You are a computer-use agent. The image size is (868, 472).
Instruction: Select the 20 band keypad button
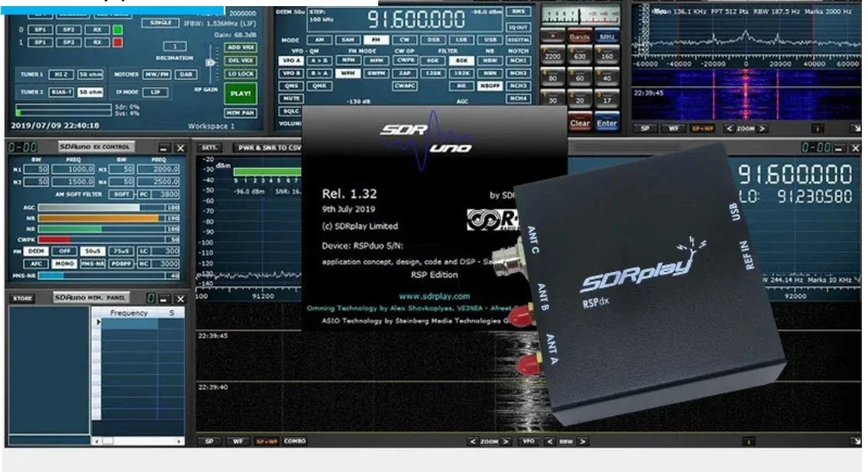(580, 99)
